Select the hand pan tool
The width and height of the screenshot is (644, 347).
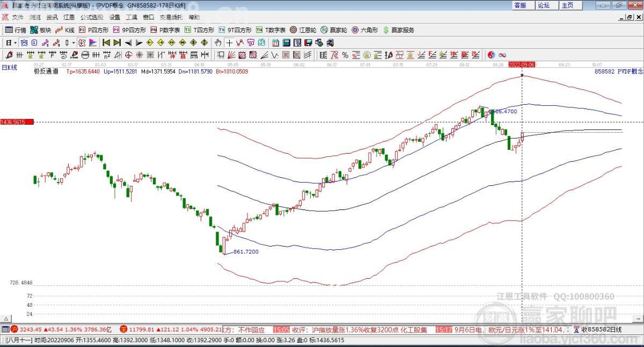[x=218, y=42]
